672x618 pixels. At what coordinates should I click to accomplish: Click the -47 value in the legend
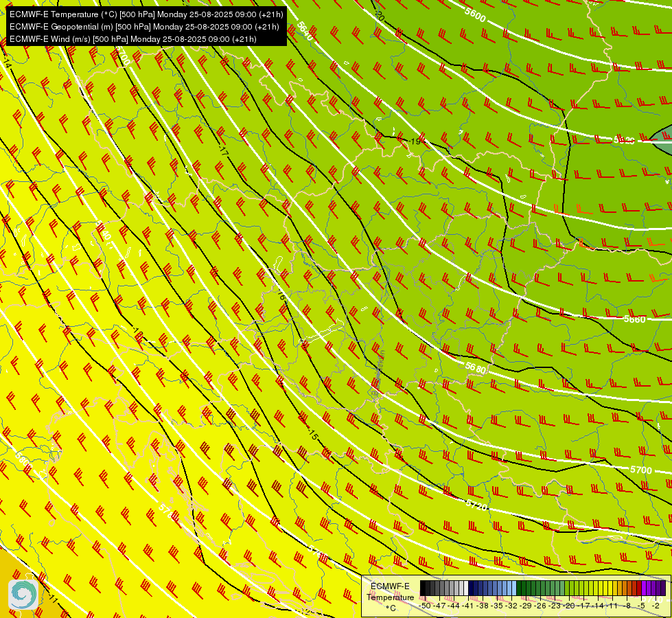(x=440, y=606)
